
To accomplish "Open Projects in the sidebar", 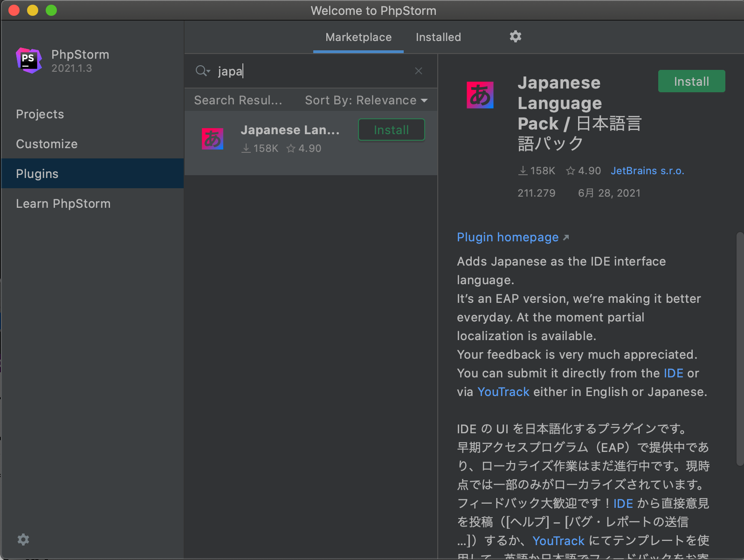I will (40, 114).
